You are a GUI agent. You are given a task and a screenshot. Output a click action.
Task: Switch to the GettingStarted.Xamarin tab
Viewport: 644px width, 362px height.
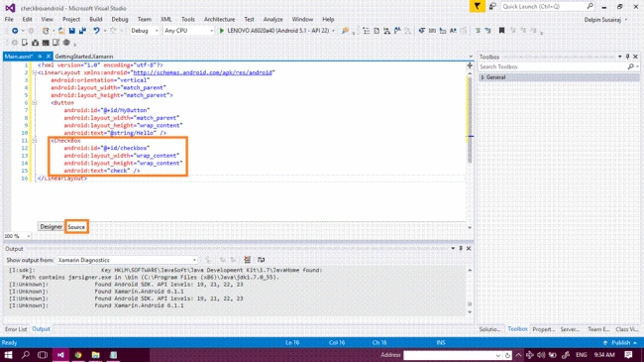[x=84, y=57]
